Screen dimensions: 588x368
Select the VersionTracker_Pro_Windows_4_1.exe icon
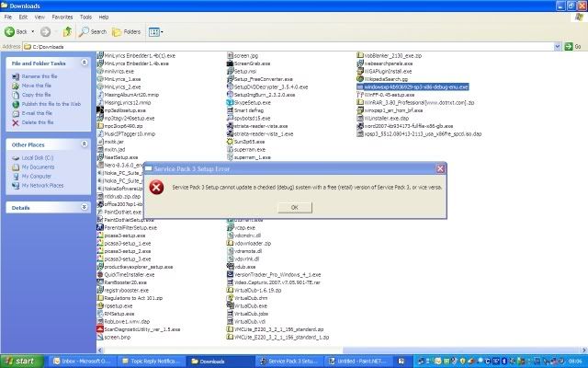(231, 274)
